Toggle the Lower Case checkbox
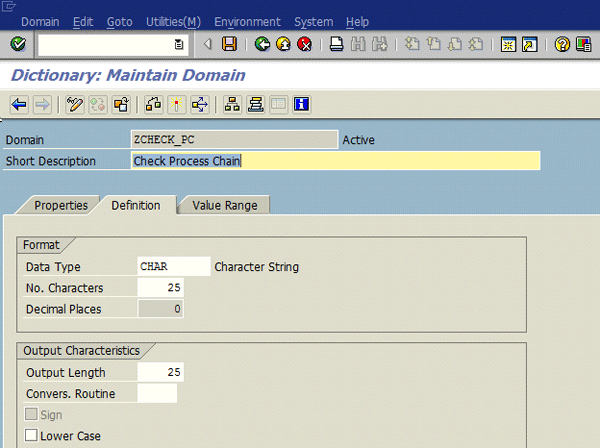Viewport: 600px width, 448px height. point(31,436)
